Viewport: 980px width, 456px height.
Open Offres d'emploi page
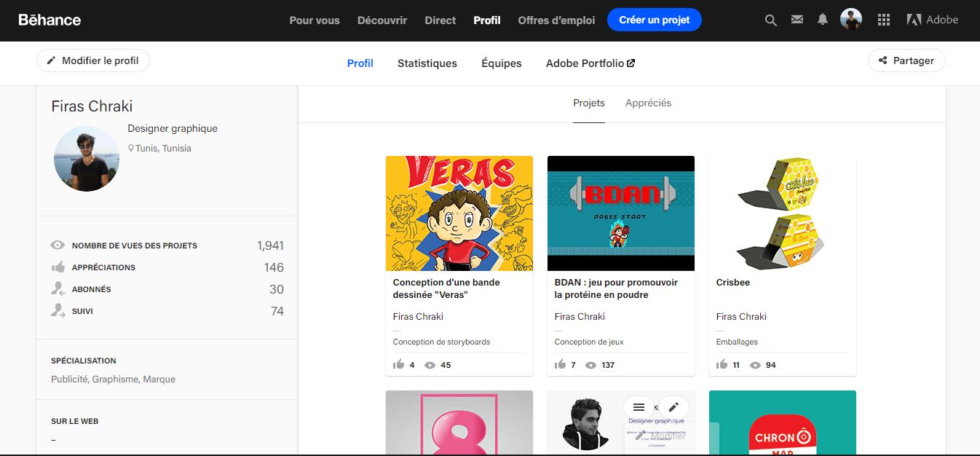coord(556,20)
